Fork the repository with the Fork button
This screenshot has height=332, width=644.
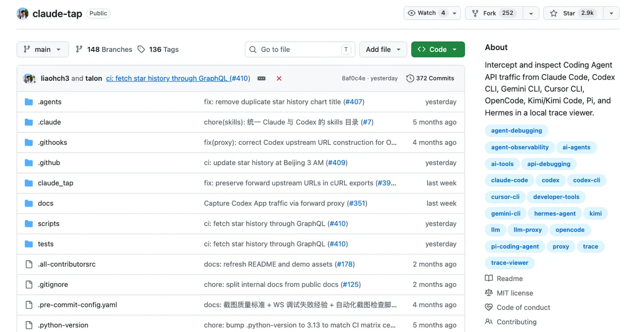click(x=494, y=13)
